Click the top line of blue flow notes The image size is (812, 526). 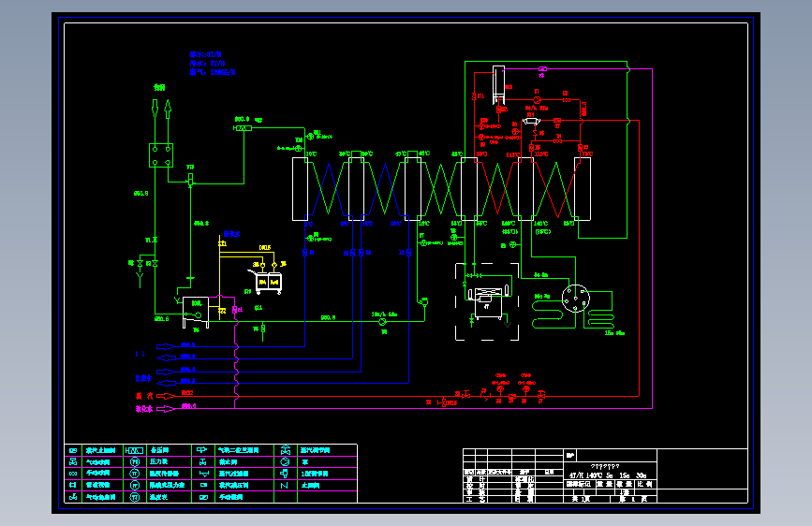206,54
